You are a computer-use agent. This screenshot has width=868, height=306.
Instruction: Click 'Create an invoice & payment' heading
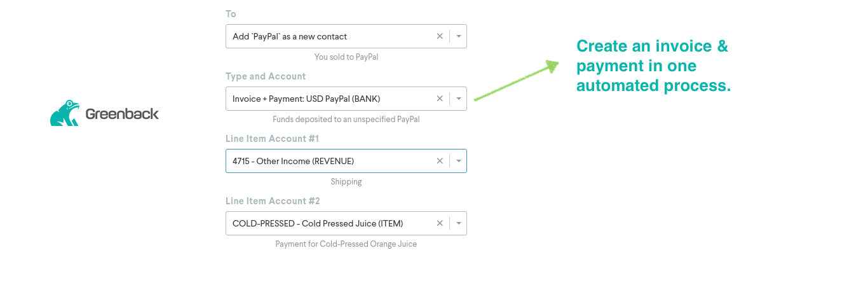click(x=653, y=66)
